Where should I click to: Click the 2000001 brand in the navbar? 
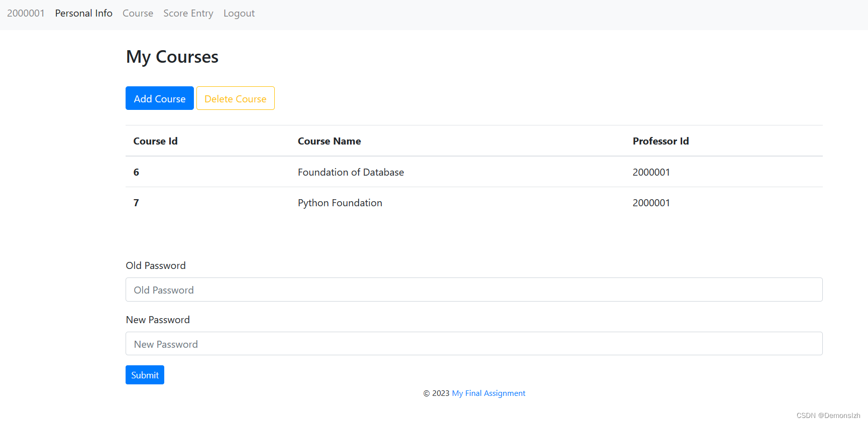(26, 14)
